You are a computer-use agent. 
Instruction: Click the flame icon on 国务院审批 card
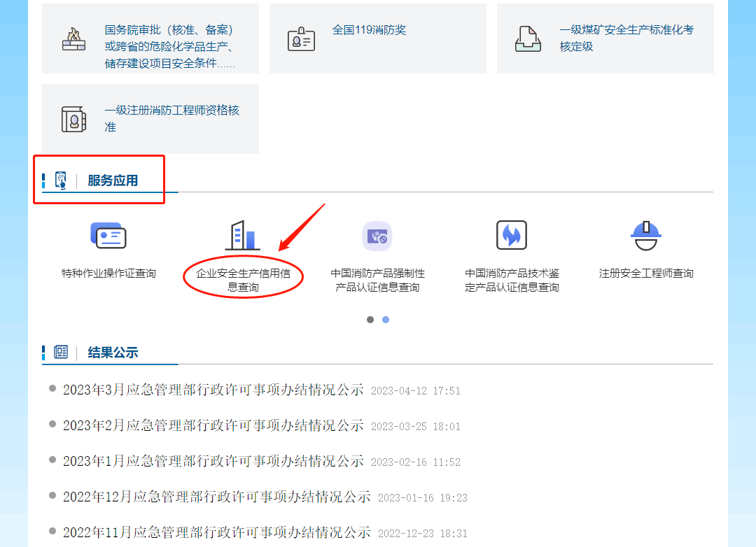pyautogui.click(x=74, y=38)
